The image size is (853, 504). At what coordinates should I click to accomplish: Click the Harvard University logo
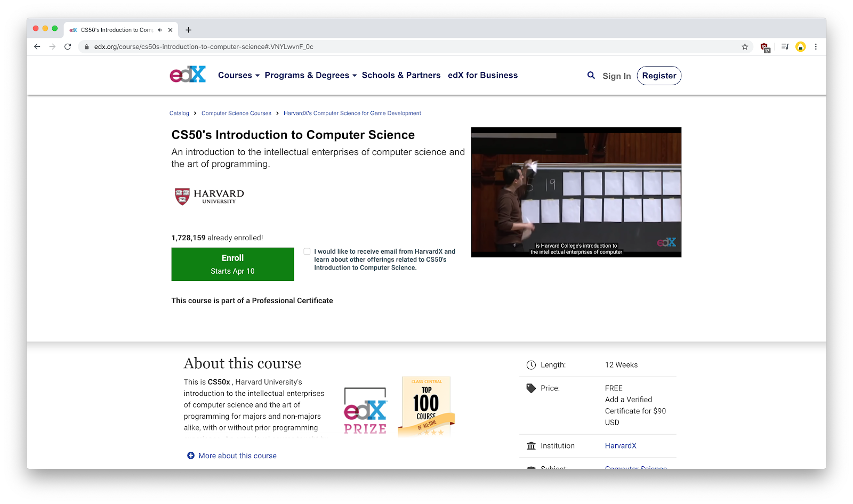[210, 196]
